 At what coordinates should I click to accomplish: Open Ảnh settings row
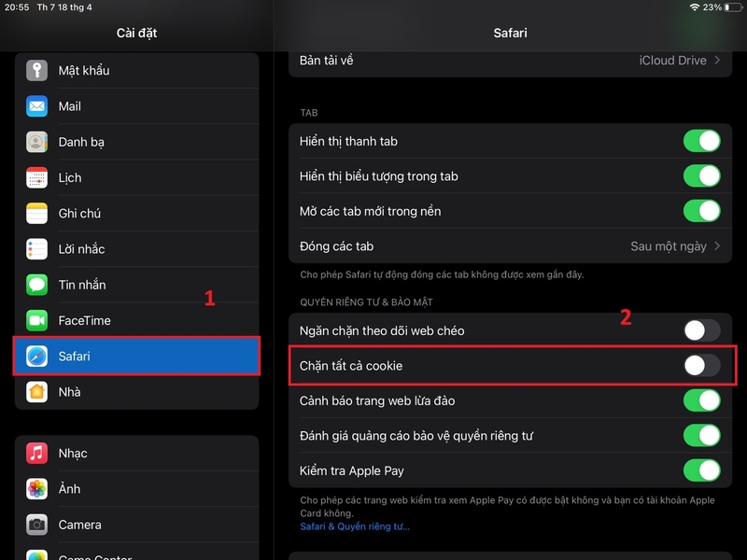point(136,489)
